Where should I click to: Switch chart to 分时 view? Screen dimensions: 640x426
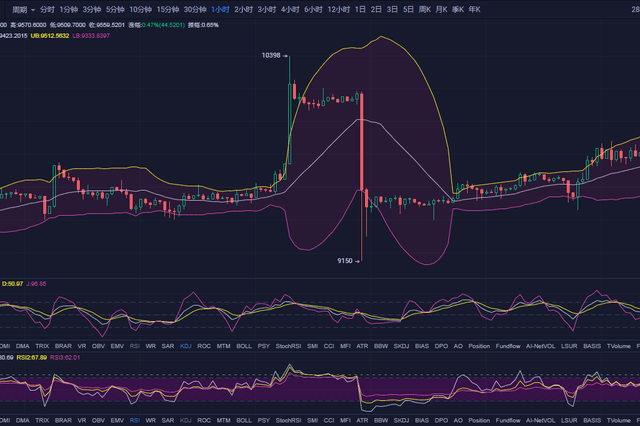[x=48, y=9]
